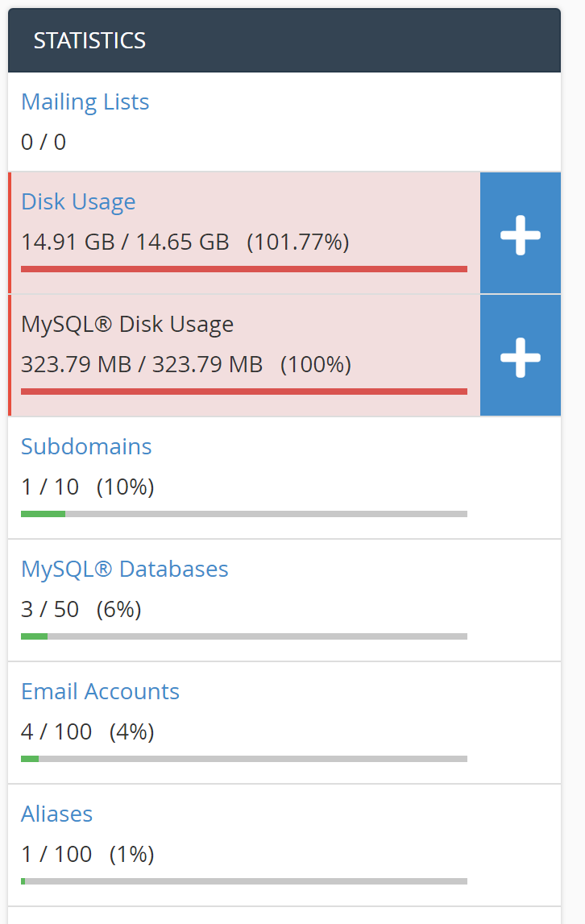Click the red MySQL Disk Usage progress bar
585x924 pixels.
pos(243,392)
